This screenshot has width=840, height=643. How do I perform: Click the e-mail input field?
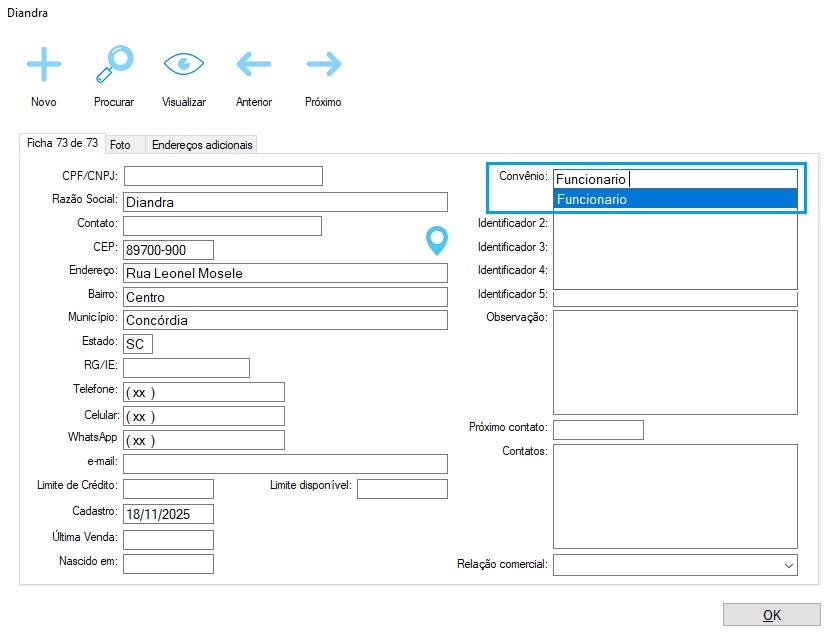284,463
